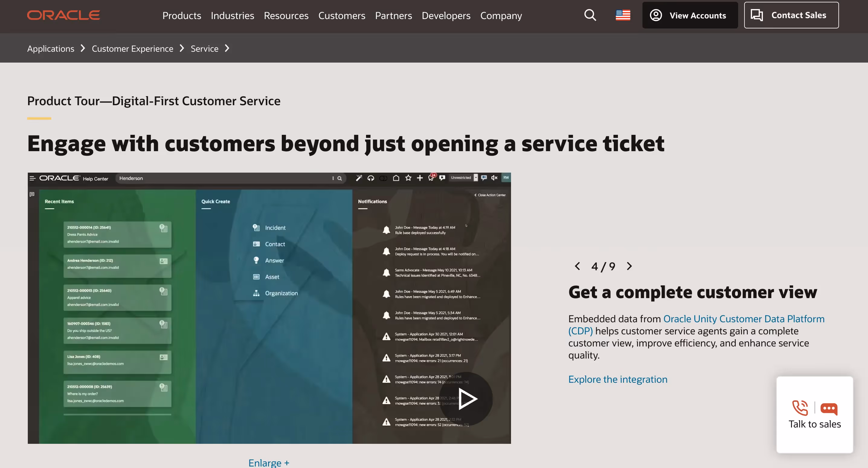The image size is (868, 468).
Task: Click notification new errors: 21 occurrences
Action: click(x=431, y=358)
